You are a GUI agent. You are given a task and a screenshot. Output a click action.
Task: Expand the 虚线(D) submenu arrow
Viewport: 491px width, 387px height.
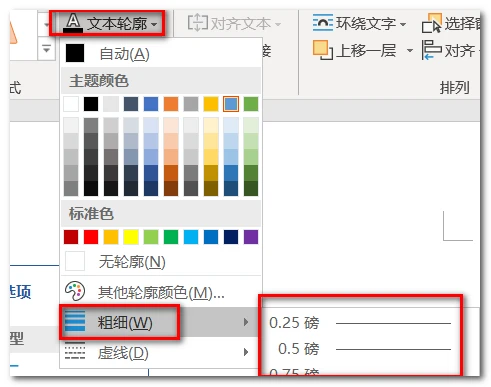click(x=246, y=352)
